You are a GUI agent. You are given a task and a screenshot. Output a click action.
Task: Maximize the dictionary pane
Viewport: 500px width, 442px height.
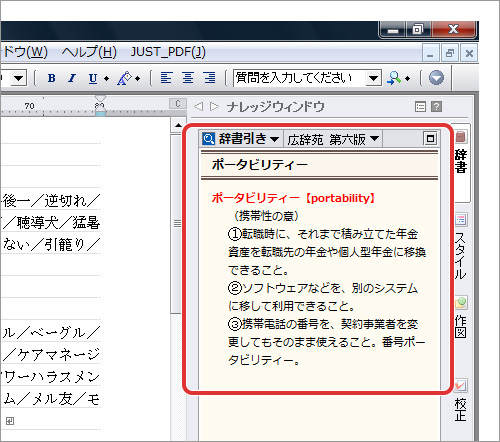[430, 138]
